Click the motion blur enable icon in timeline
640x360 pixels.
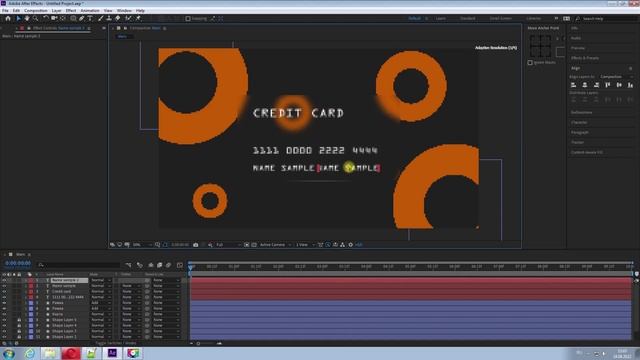click(168, 265)
